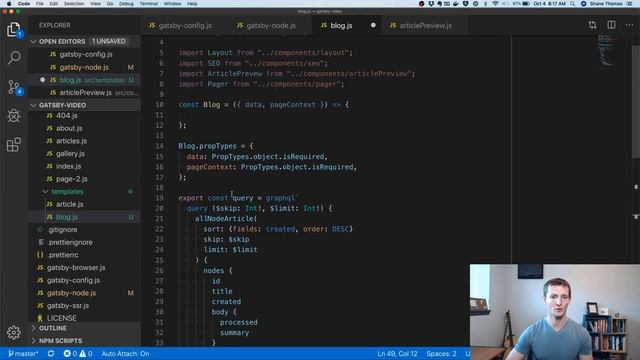The width and height of the screenshot is (640, 360).
Task: Open gallery.js in the file tree
Action: pyautogui.click(x=84, y=153)
